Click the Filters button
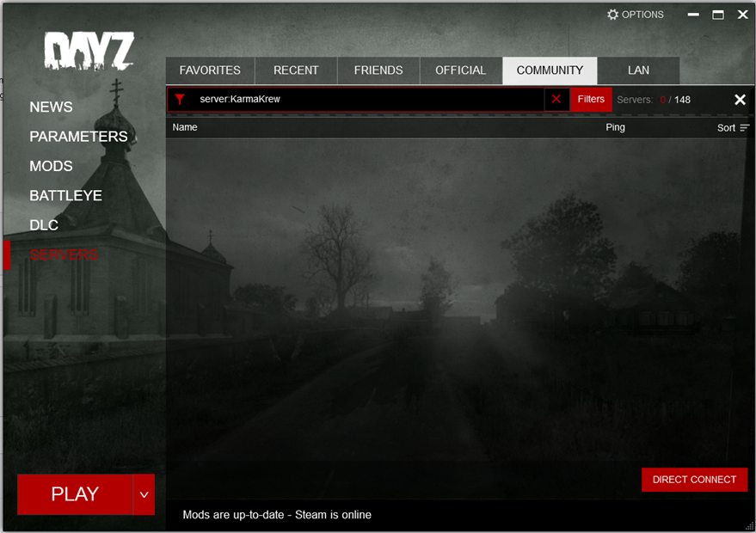This screenshot has height=533, width=756. 591,99
